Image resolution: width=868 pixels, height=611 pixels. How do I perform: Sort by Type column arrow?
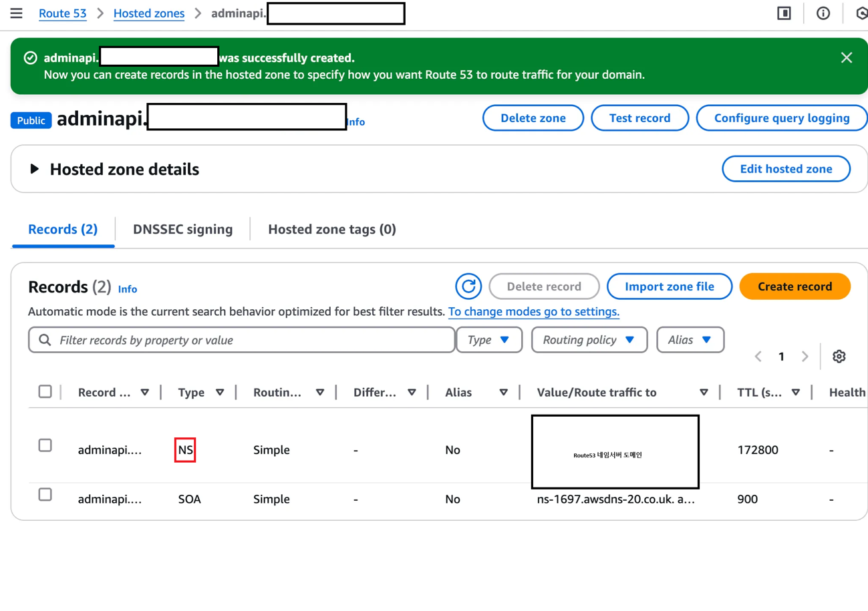click(220, 393)
